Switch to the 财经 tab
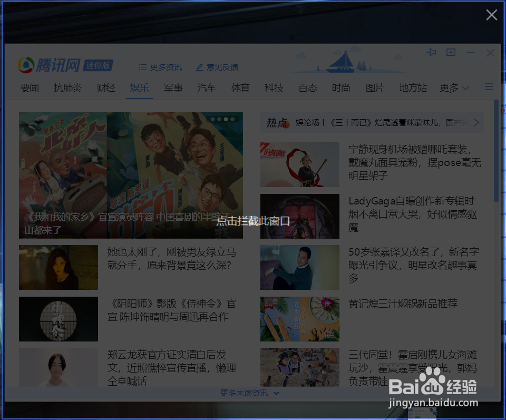This screenshot has width=506, height=420. coord(106,88)
